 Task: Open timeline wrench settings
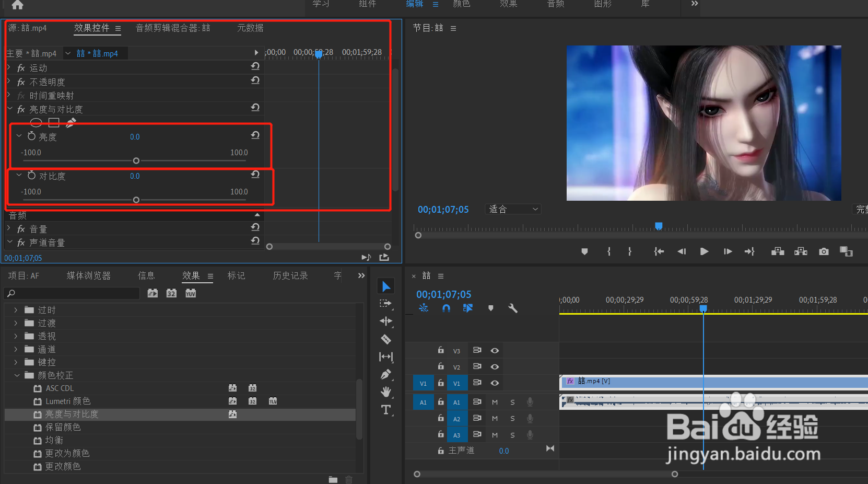[x=513, y=308]
